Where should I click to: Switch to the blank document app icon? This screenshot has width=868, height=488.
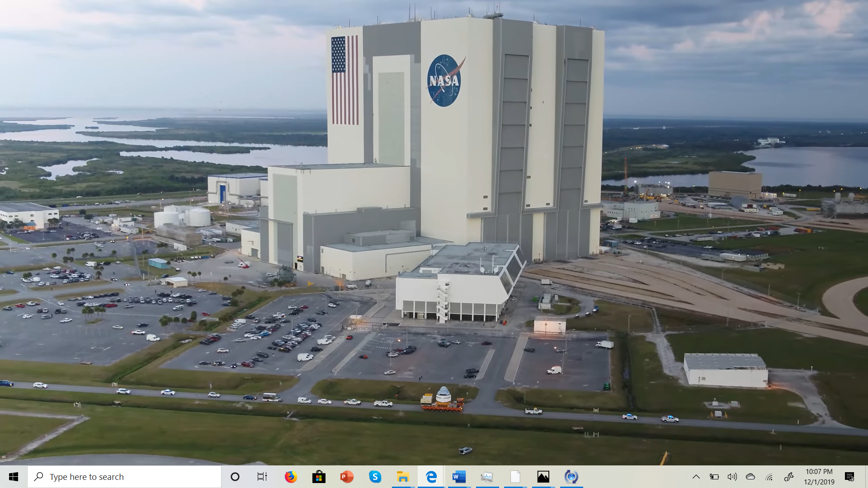515,477
